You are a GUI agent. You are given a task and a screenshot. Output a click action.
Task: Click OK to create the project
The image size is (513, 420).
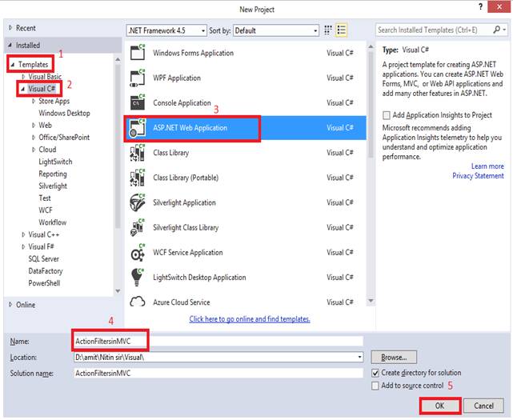(440, 406)
